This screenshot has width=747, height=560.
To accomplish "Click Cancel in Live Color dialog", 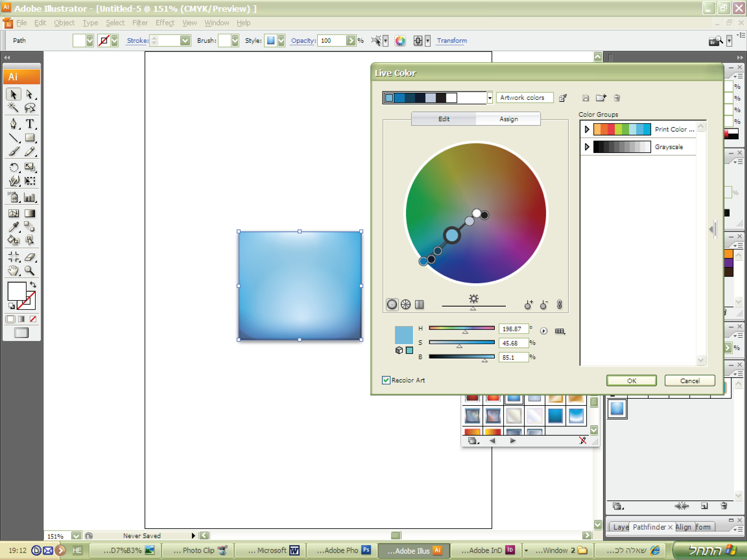I will click(689, 381).
